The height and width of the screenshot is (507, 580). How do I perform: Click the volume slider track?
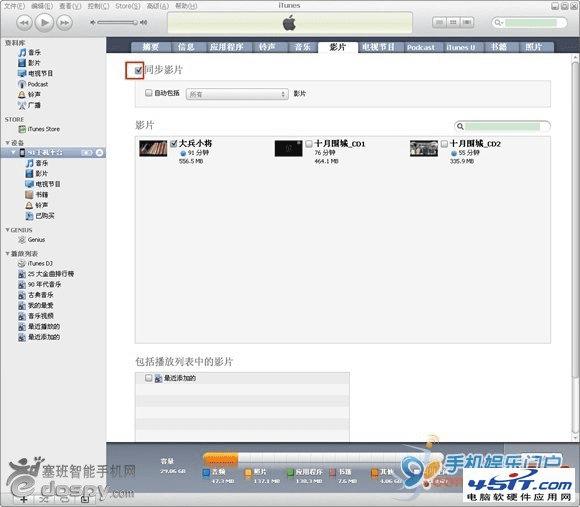coord(118,23)
